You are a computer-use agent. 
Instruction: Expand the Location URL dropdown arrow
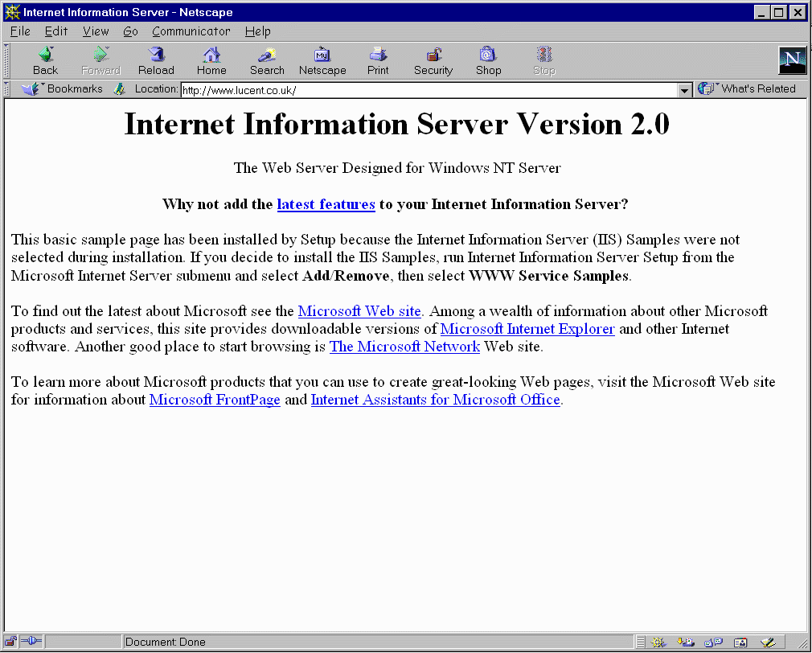pos(684,90)
